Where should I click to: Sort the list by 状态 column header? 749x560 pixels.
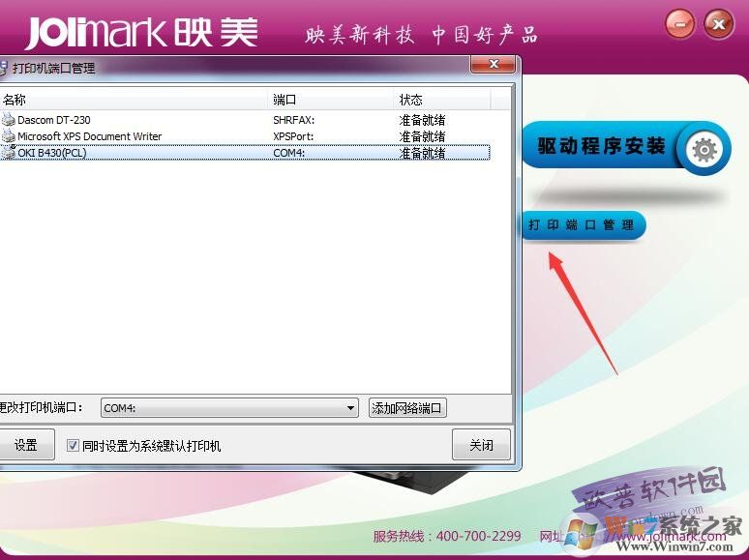[x=442, y=100]
